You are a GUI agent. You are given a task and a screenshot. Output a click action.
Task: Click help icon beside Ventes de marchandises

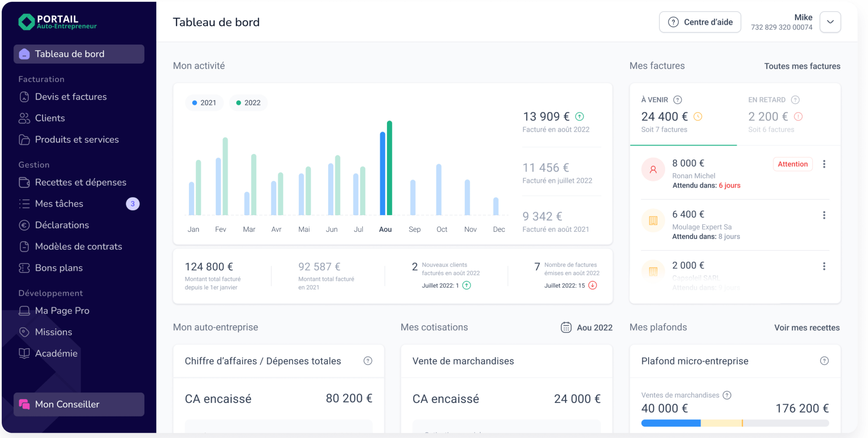pyautogui.click(x=727, y=395)
